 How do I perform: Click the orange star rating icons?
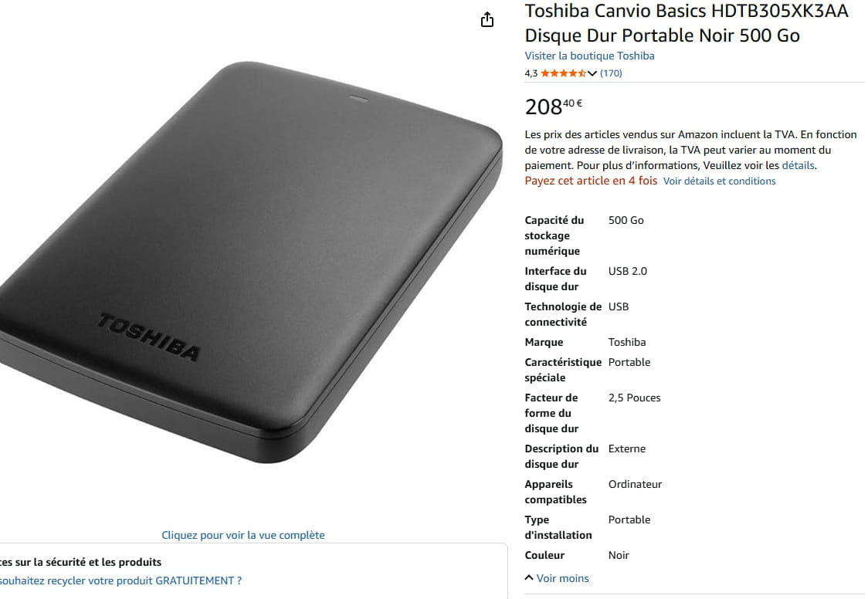coord(564,73)
